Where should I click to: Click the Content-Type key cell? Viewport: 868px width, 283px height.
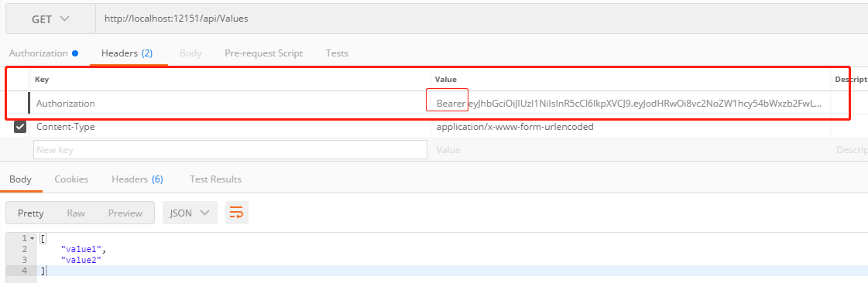(x=230, y=127)
